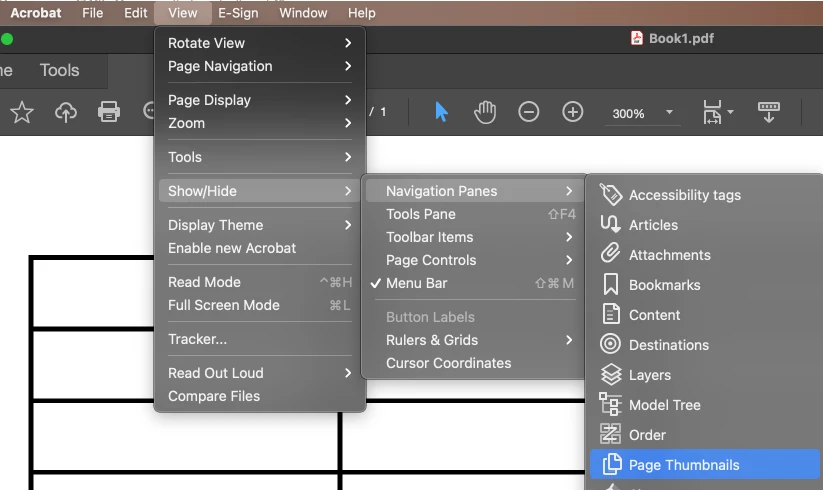The image size is (823, 490).
Task: Open the Edit menu
Action: [135, 13]
